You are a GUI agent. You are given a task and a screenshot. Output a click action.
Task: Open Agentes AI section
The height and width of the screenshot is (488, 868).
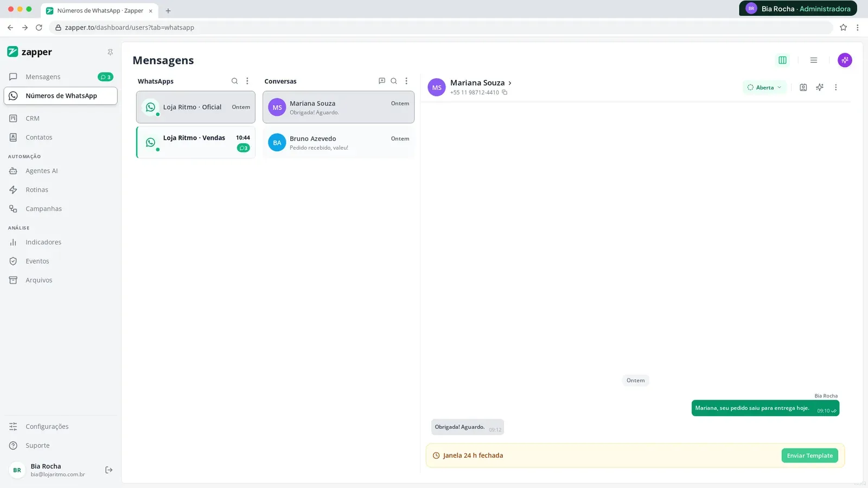coord(60,171)
